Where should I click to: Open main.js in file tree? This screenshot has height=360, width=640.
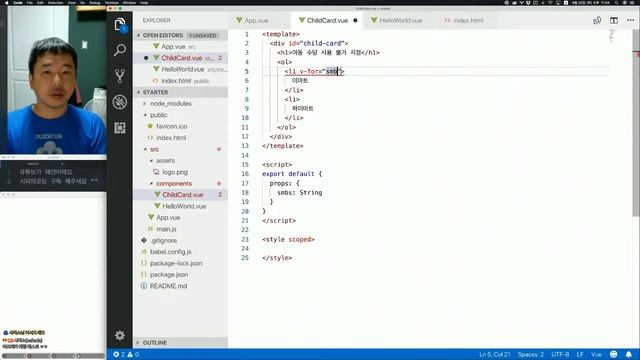click(166, 229)
